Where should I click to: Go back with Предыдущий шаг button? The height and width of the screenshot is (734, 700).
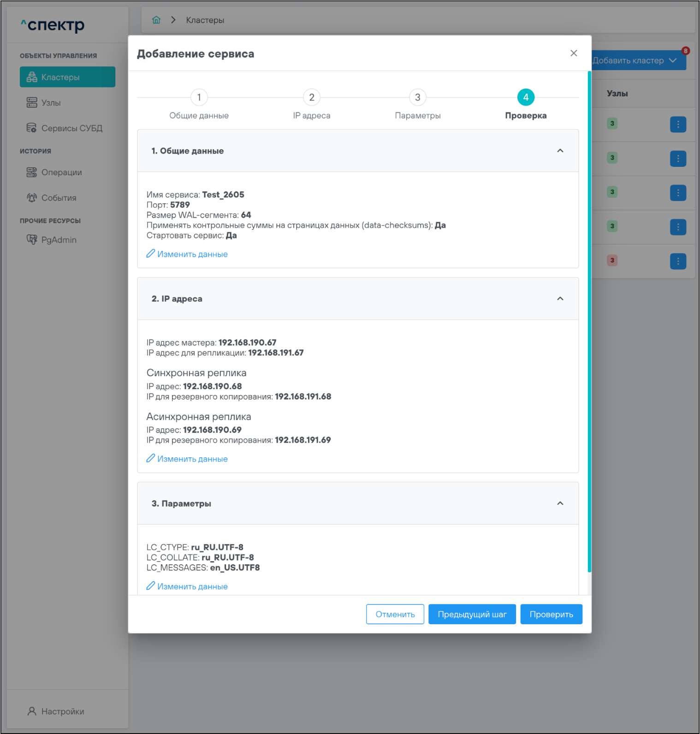point(472,614)
